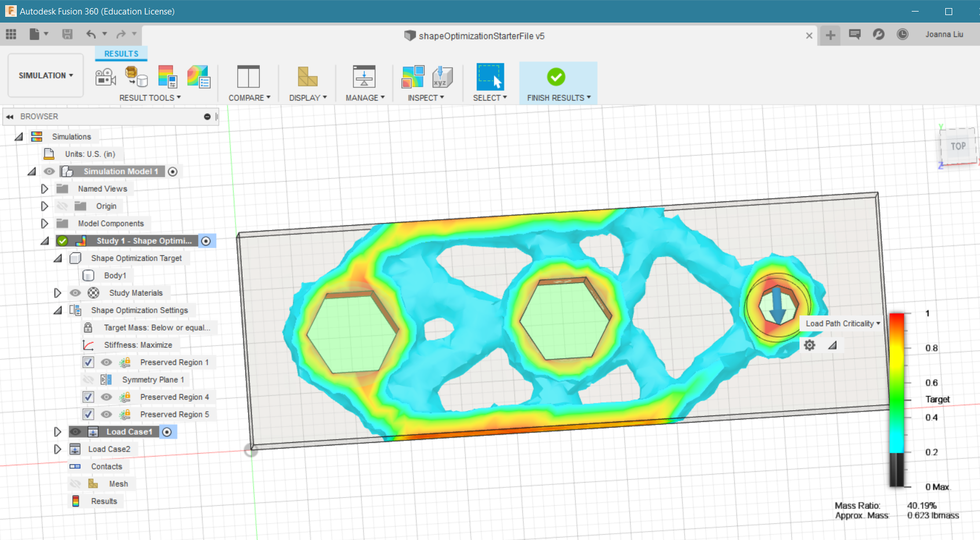Image resolution: width=980 pixels, height=540 pixels.
Task: Toggle Preserved Region 4 checkbox
Action: [x=88, y=397]
